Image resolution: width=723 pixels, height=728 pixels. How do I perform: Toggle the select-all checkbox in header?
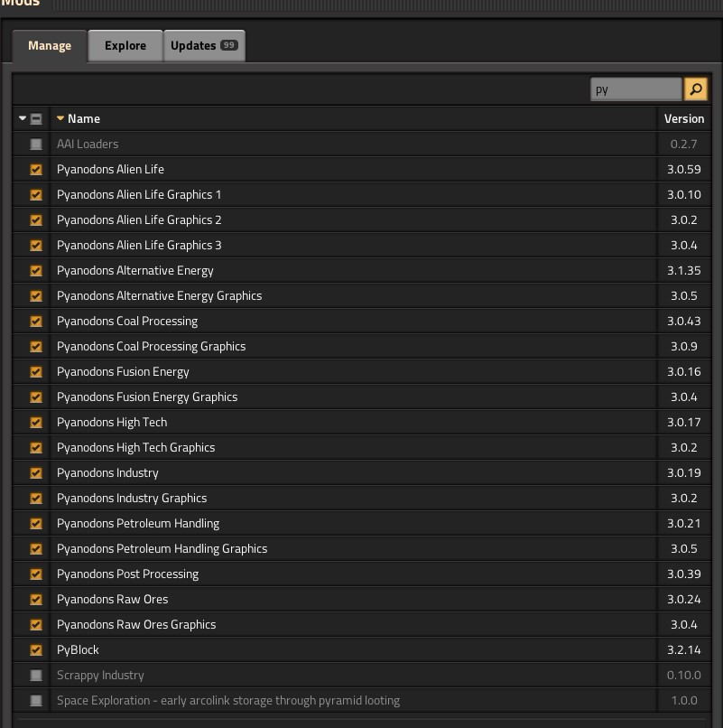pos(36,119)
